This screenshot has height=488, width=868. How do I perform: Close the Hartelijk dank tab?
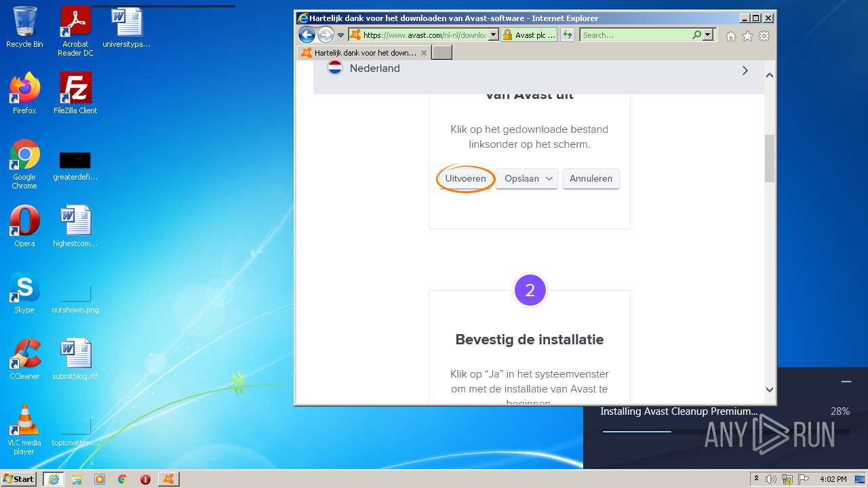(x=424, y=52)
